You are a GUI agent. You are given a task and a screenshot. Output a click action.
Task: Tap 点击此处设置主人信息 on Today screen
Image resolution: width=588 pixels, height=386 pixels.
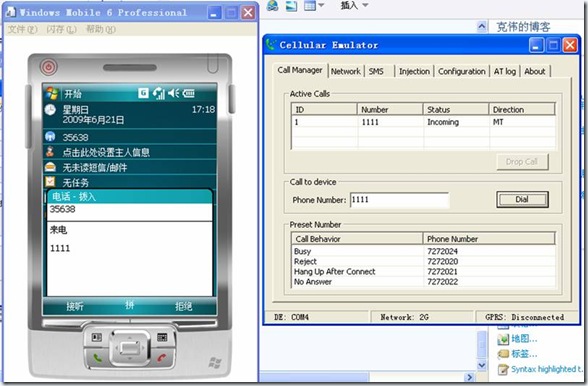pyautogui.click(x=106, y=152)
